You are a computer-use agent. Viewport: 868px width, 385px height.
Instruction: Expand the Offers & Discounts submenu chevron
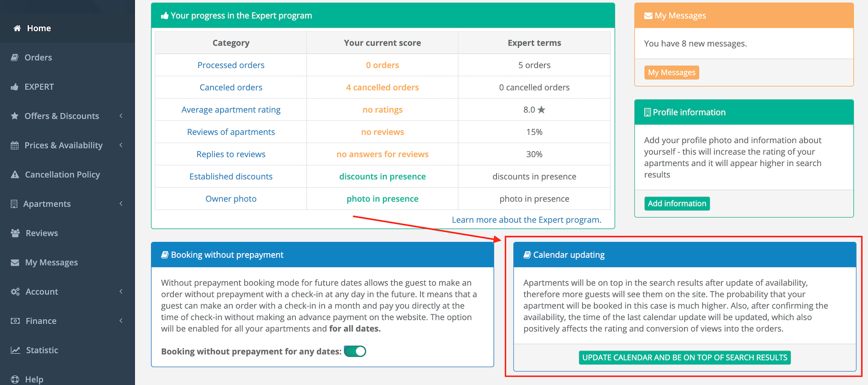(x=121, y=115)
